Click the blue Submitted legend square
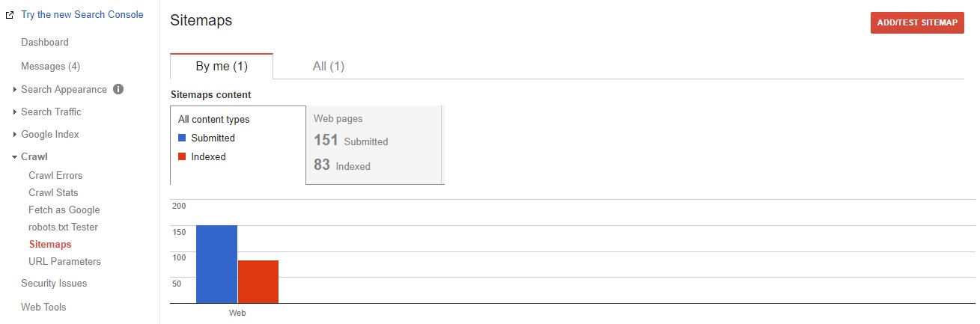 coord(182,138)
